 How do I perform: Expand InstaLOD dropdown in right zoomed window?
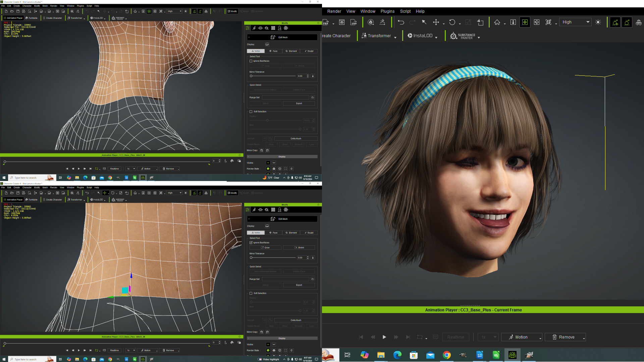(436, 37)
